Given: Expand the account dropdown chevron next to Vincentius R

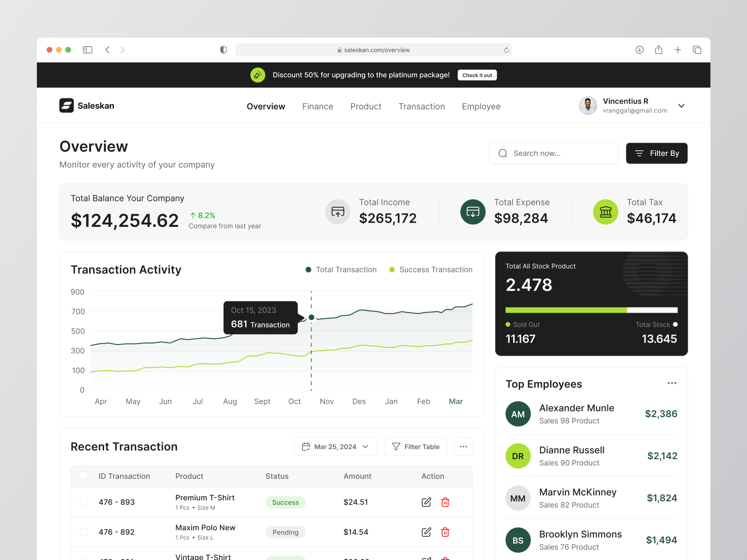Looking at the screenshot, I should point(681,106).
